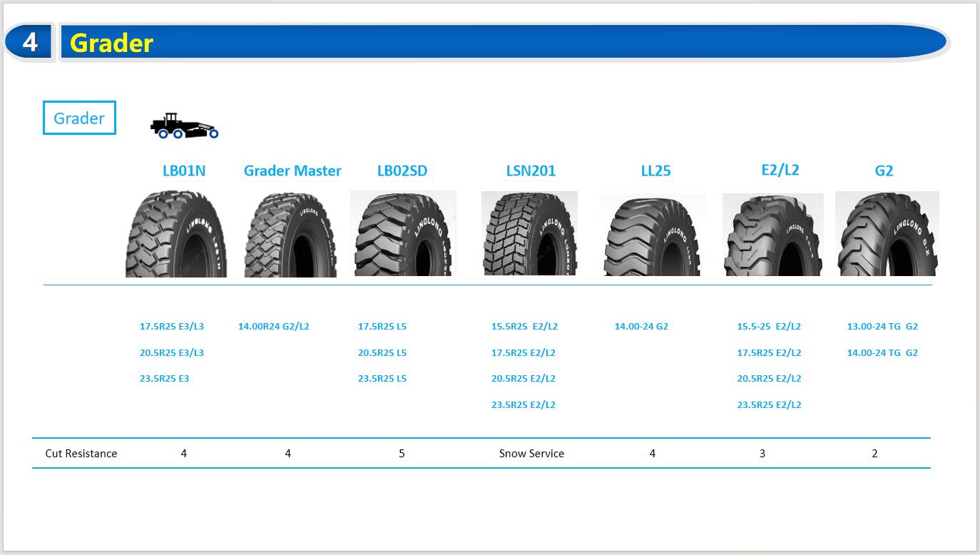Select size 23.5R25 E2/L2 under E2/L2 column
The image size is (980, 555).
(769, 404)
